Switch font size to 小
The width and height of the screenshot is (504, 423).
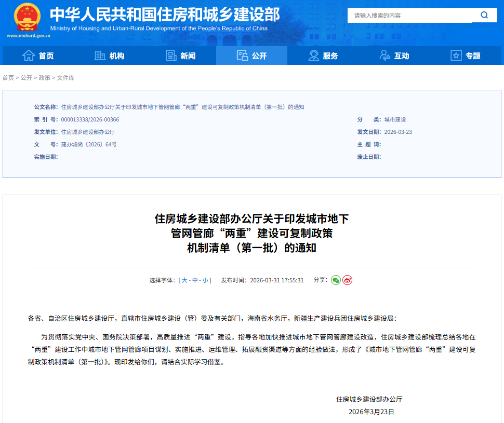(x=205, y=280)
